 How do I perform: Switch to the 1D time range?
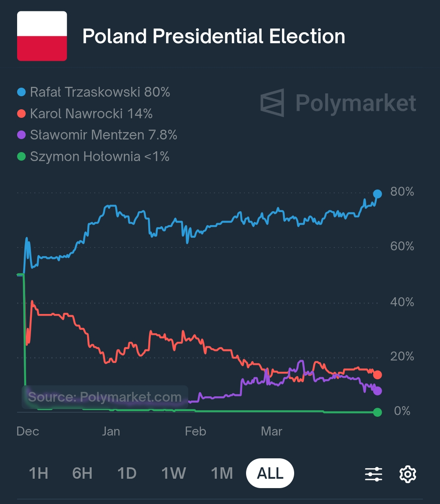127,473
